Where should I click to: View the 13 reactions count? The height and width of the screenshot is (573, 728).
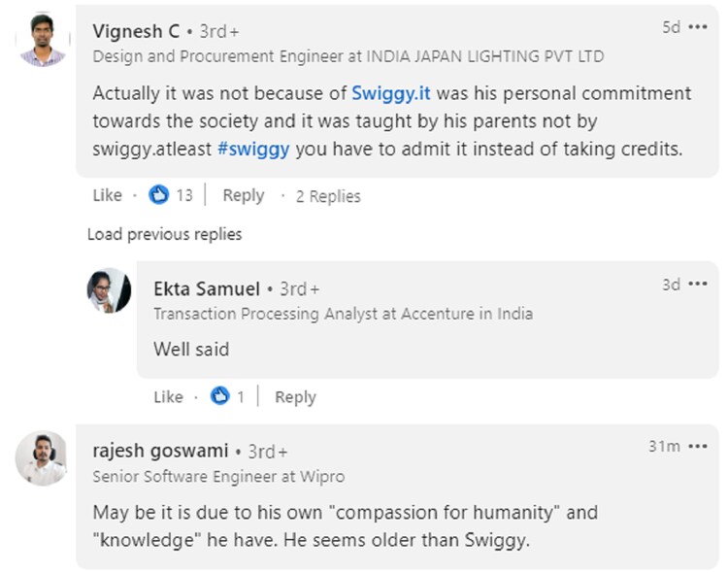(x=183, y=195)
